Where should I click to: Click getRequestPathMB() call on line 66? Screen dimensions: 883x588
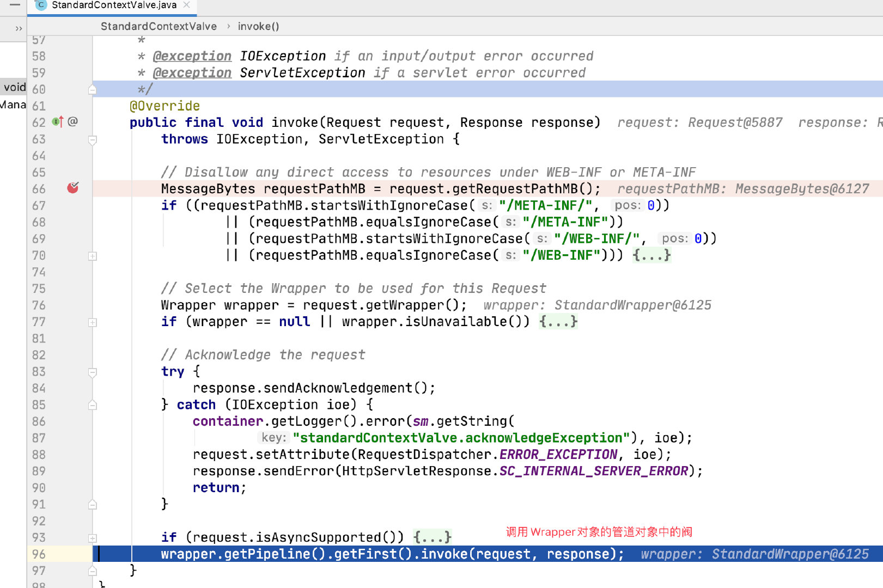tap(523, 189)
